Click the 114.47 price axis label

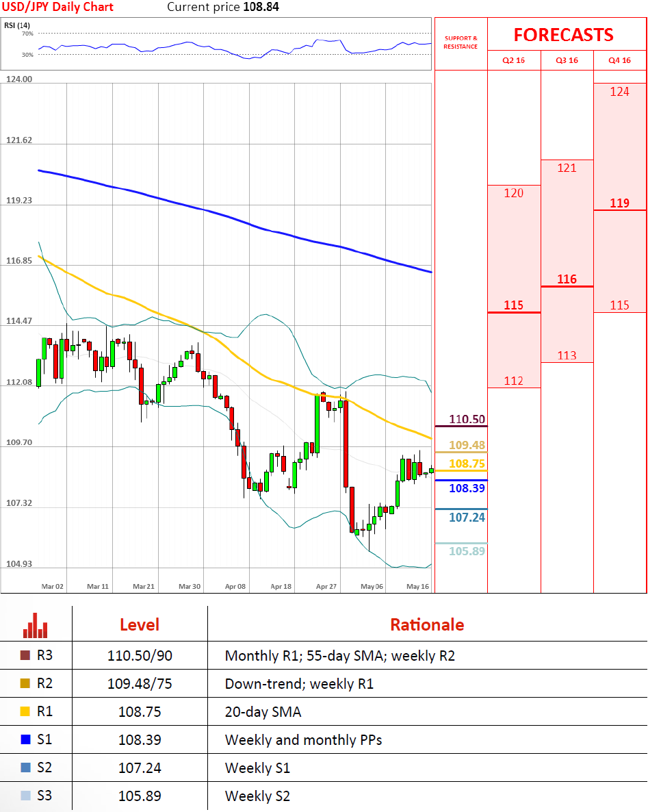click(x=19, y=321)
